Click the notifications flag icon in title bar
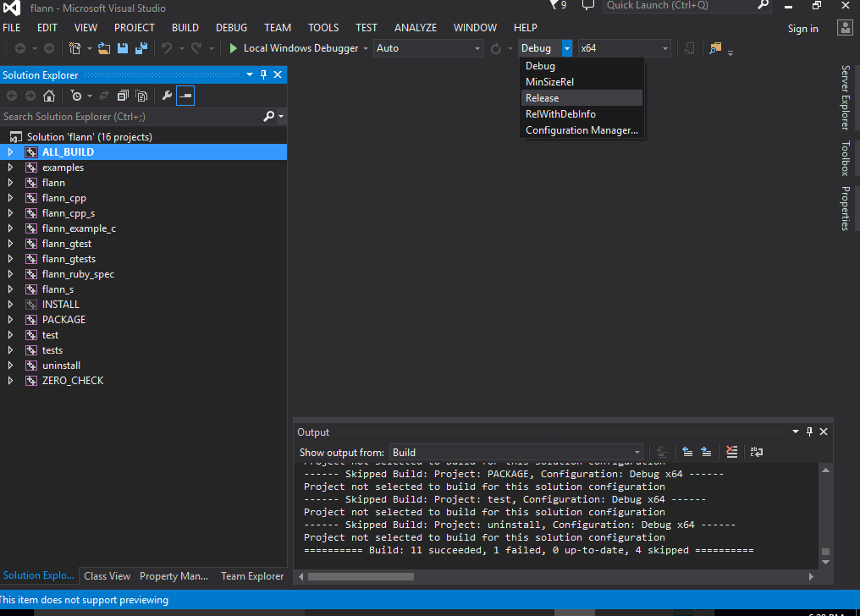Viewport: 860px width, 616px height. [554, 5]
